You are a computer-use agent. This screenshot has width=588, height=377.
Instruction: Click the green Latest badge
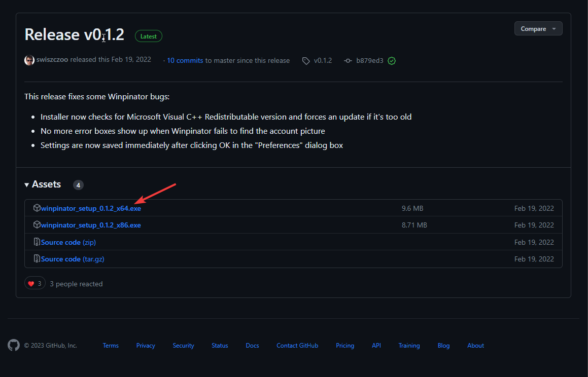click(149, 36)
